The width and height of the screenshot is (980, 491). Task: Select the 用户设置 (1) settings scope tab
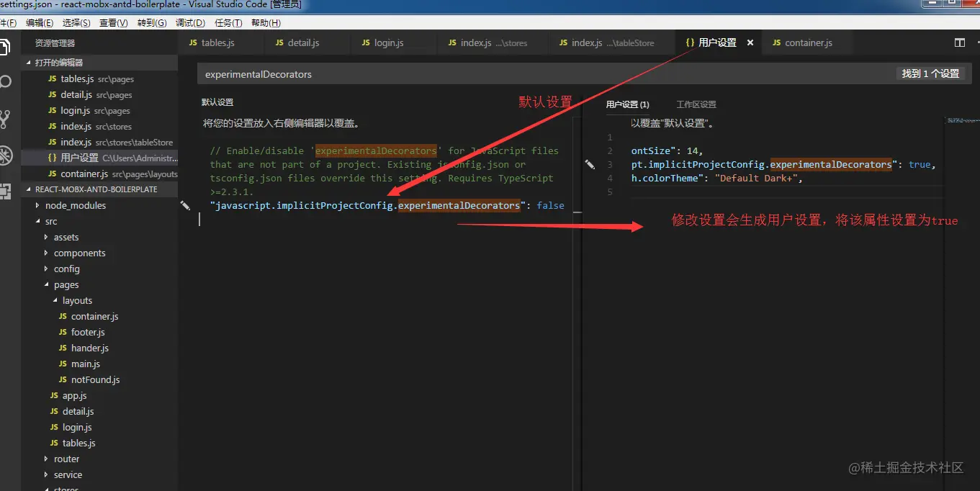coord(627,104)
